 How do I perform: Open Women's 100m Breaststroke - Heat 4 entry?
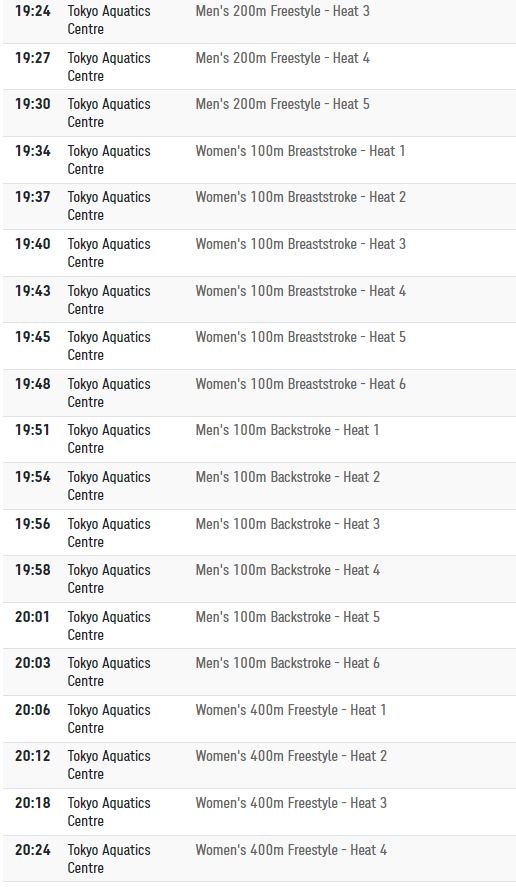pyautogui.click(x=300, y=291)
